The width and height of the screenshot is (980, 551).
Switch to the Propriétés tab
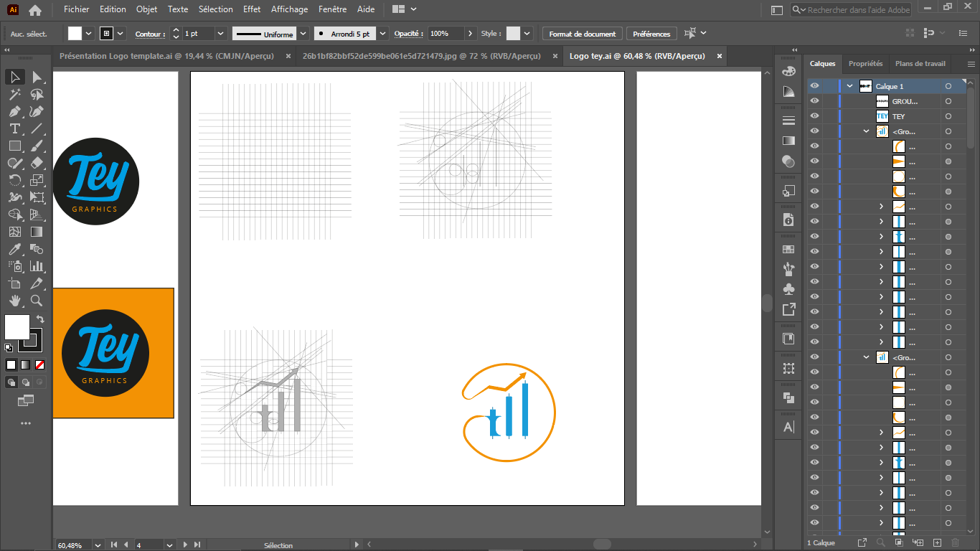[865, 64]
